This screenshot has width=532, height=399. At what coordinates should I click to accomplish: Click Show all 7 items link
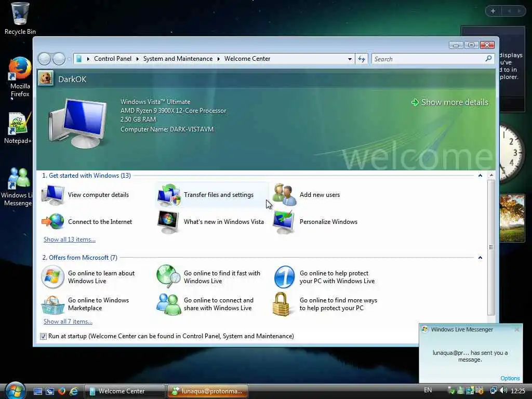click(68, 322)
